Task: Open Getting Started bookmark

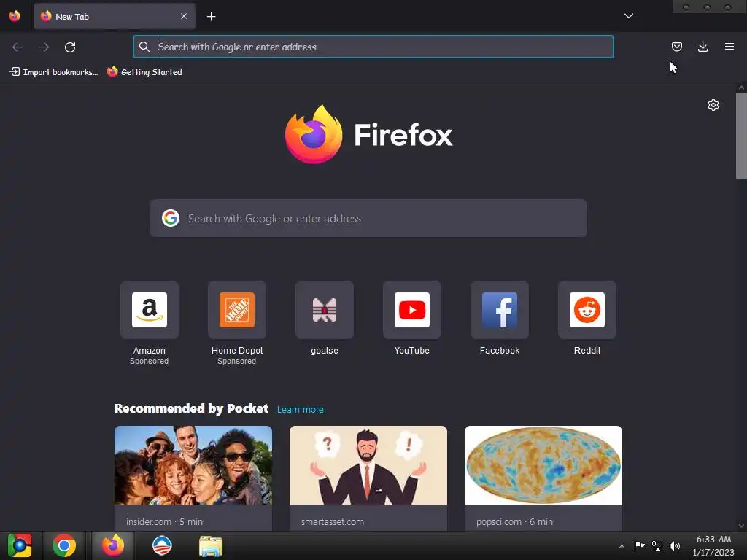Action: click(145, 72)
